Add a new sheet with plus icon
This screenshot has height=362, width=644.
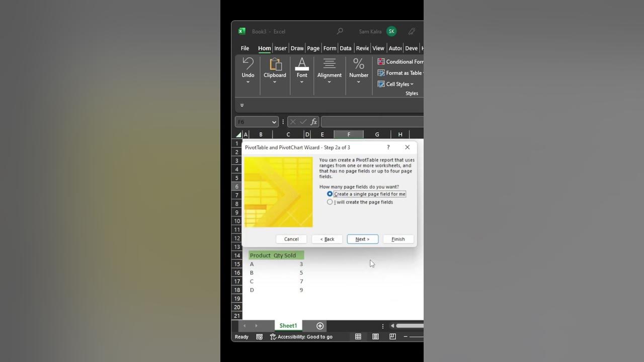pyautogui.click(x=320, y=326)
